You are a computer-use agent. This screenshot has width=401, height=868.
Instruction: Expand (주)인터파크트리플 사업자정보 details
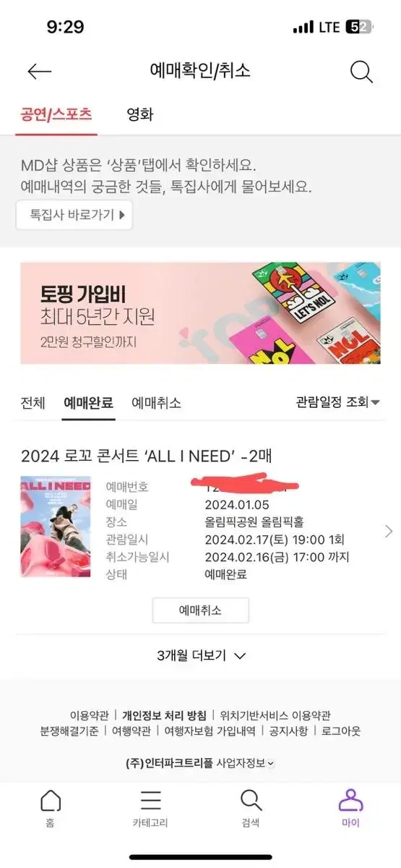200,762
